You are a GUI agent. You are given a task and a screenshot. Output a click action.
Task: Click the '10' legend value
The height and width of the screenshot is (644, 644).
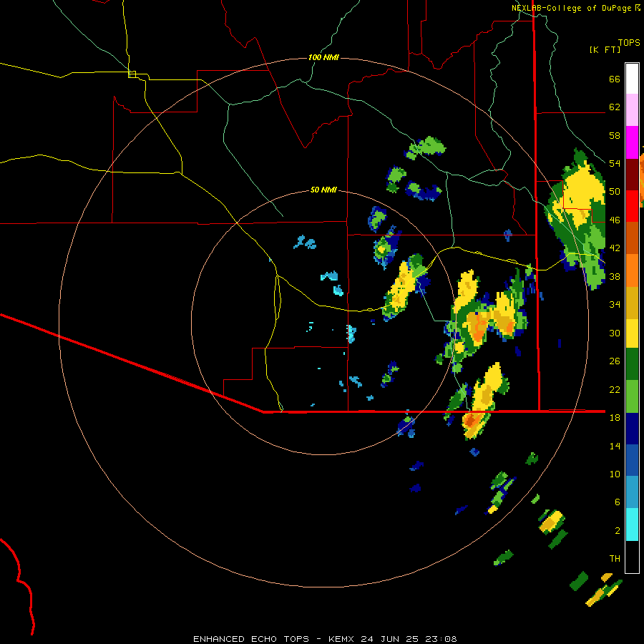[615, 474]
